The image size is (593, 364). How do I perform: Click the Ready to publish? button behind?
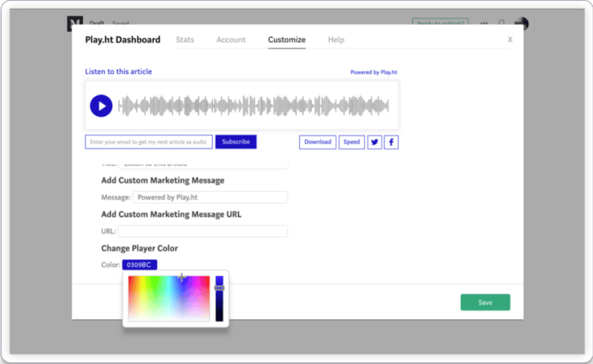click(x=440, y=23)
